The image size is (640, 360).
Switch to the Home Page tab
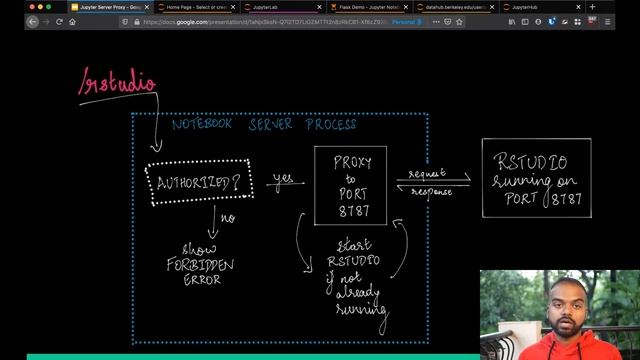(x=197, y=7)
